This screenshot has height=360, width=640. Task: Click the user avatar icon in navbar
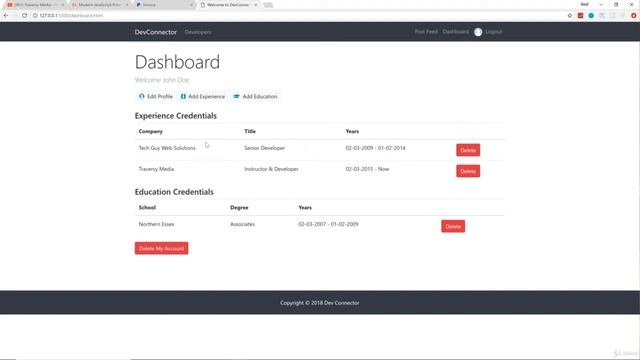tap(478, 32)
